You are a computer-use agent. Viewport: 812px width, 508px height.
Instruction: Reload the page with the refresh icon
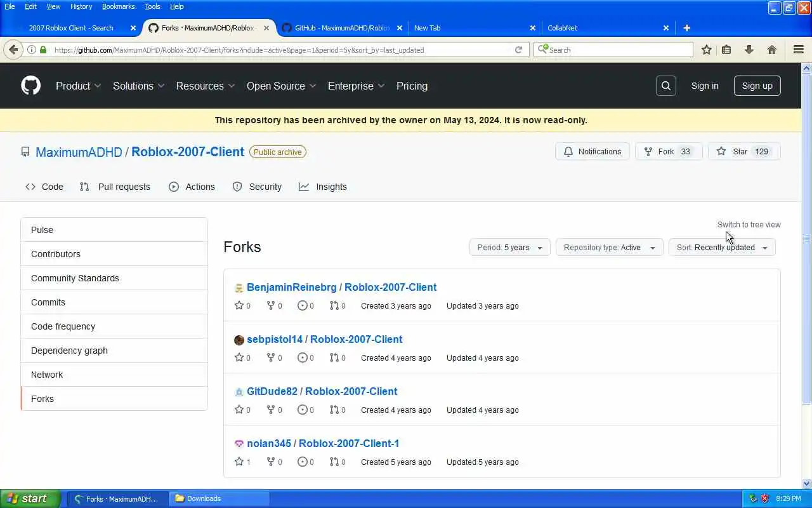[518, 50]
